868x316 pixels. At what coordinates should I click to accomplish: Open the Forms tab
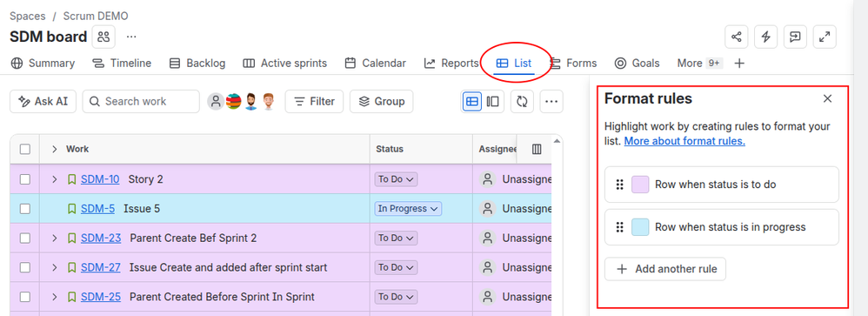(573, 64)
